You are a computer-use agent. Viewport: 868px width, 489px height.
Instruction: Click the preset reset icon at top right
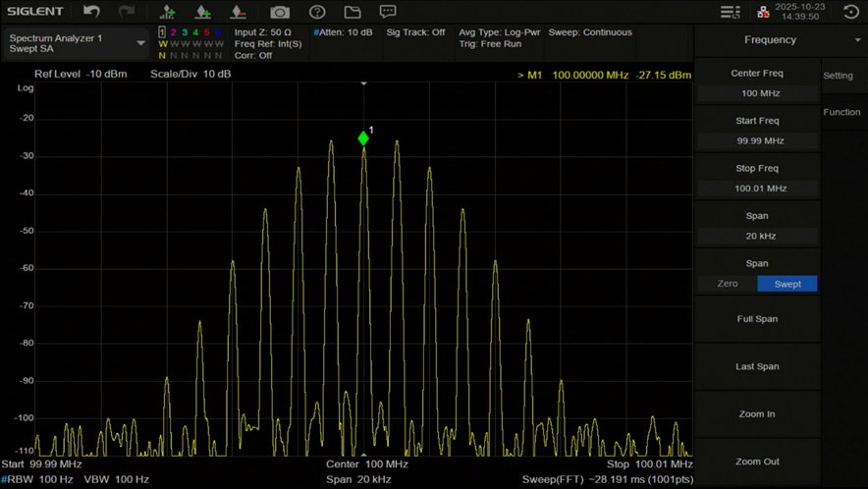point(851,12)
